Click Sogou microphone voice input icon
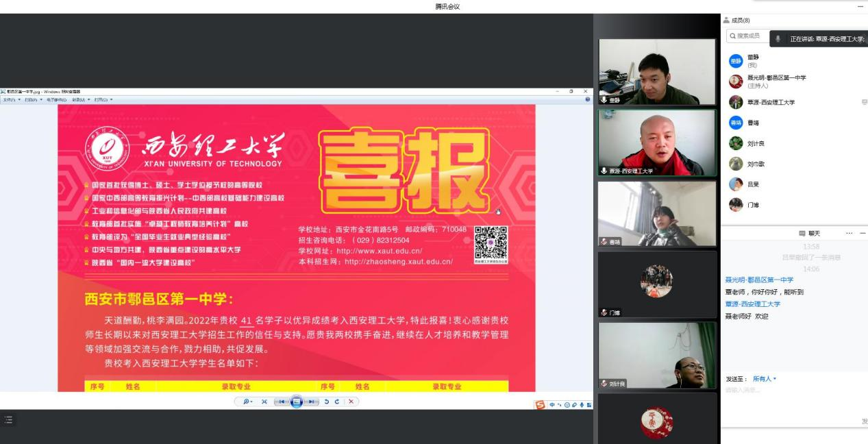Screen dimensions: 868x444 [582, 405]
